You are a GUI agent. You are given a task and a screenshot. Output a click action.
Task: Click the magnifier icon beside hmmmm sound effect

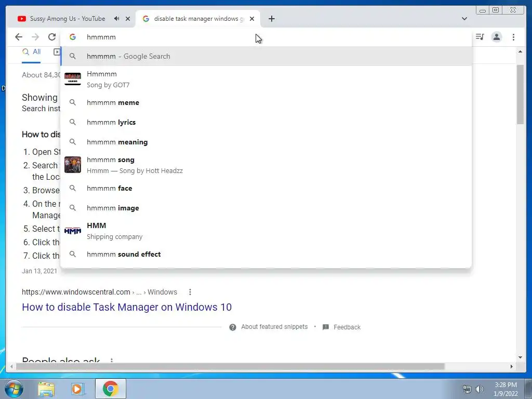click(73, 254)
